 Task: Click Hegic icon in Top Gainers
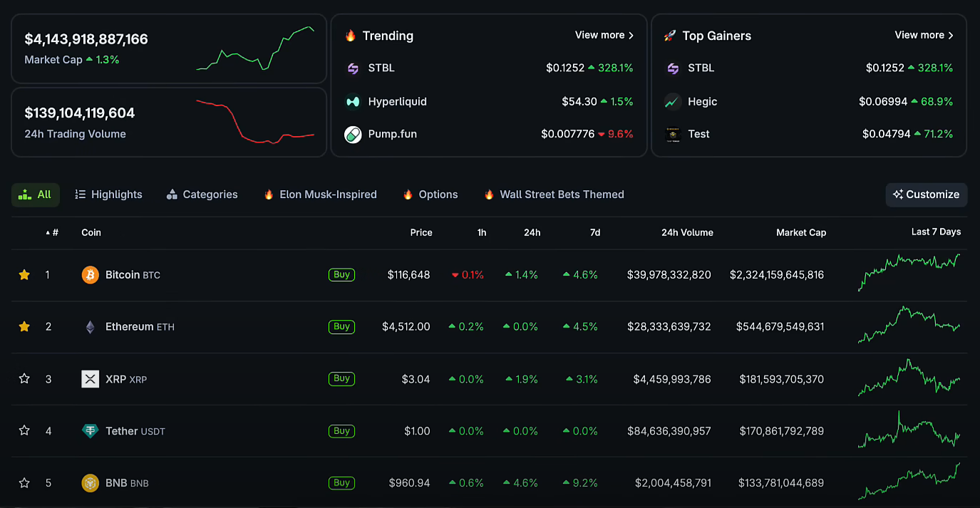[x=673, y=102]
